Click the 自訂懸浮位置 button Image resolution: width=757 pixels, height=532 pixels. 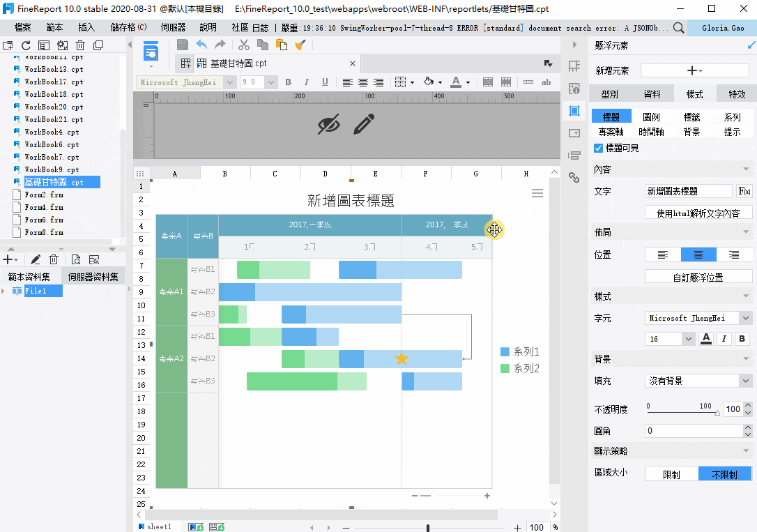(x=698, y=277)
